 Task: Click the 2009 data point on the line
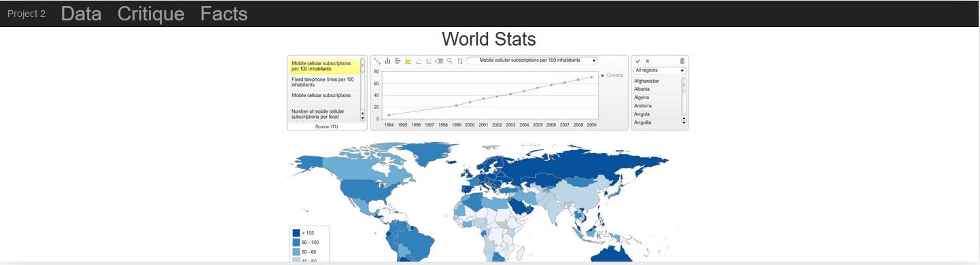point(591,77)
